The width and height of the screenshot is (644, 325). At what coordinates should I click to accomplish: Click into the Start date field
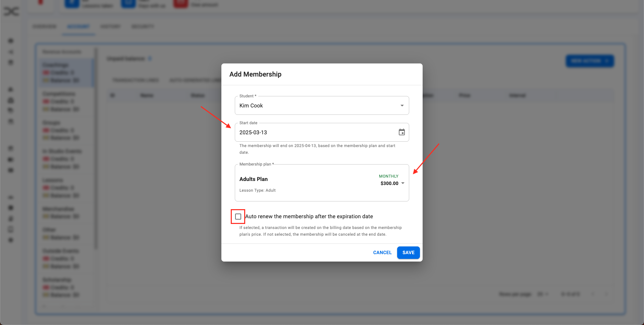click(315, 132)
